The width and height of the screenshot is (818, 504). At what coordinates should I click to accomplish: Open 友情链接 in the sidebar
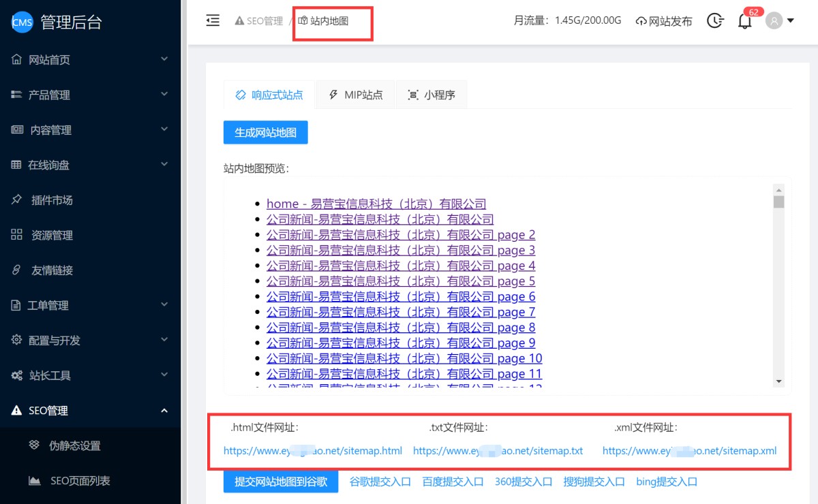coord(51,270)
